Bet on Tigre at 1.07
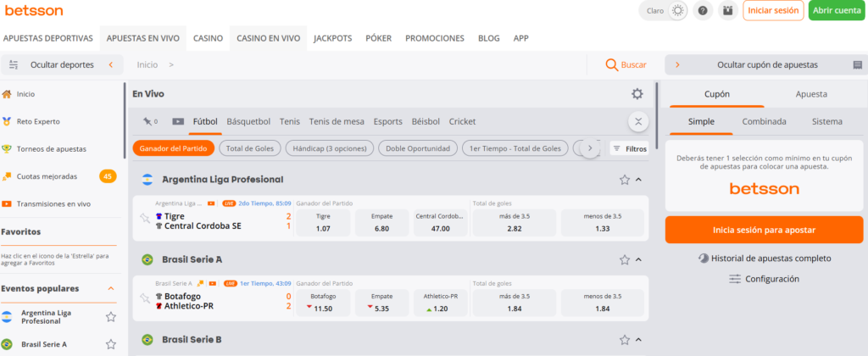The width and height of the screenshot is (868, 356). pyautogui.click(x=323, y=223)
